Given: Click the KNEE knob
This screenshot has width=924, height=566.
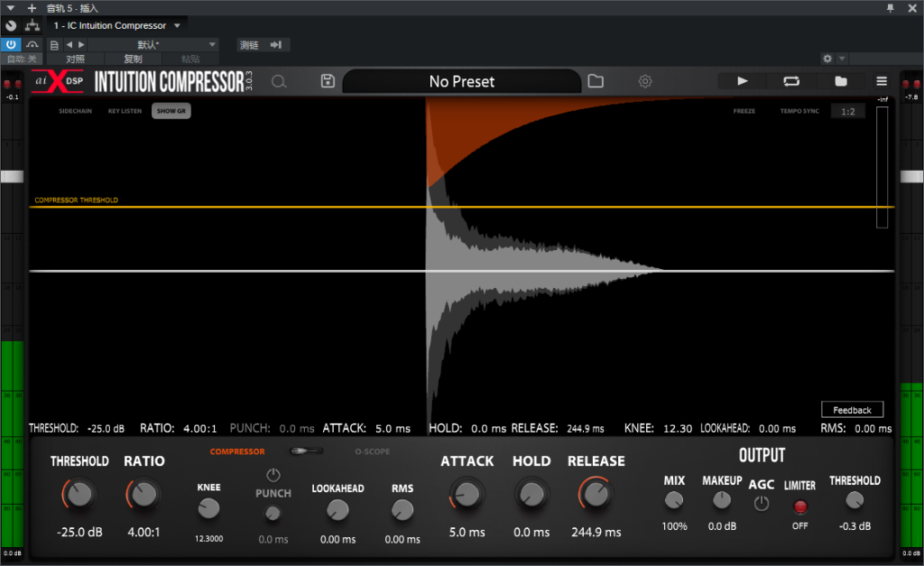Looking at the screenshot, I should tap(208, 508).
